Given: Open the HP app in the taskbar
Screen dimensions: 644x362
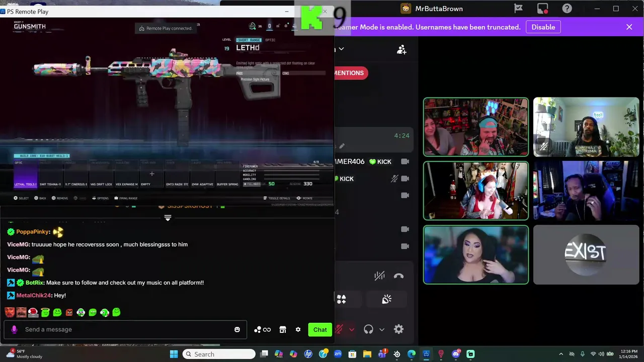Looking at the screenshot, I should [x=308, y=354].
